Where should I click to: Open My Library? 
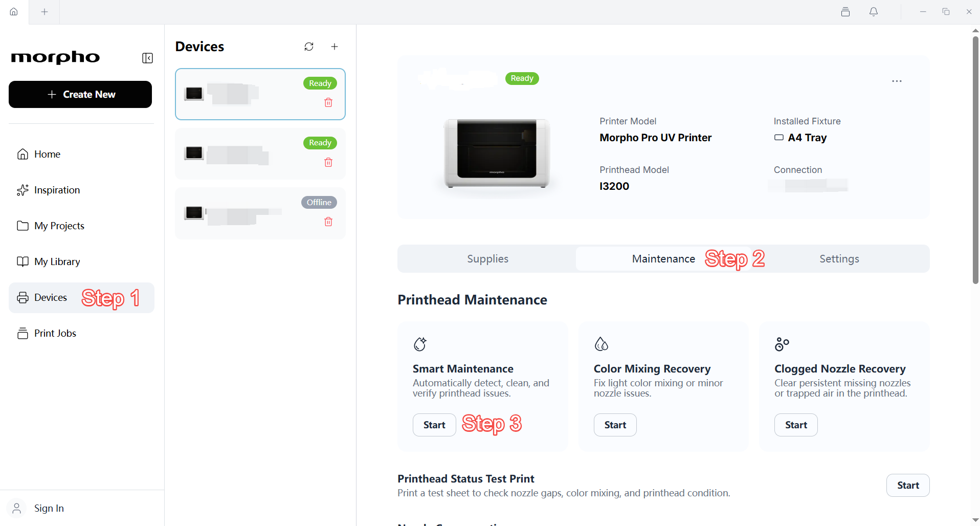pyautogui.click(x=81, y=261)
